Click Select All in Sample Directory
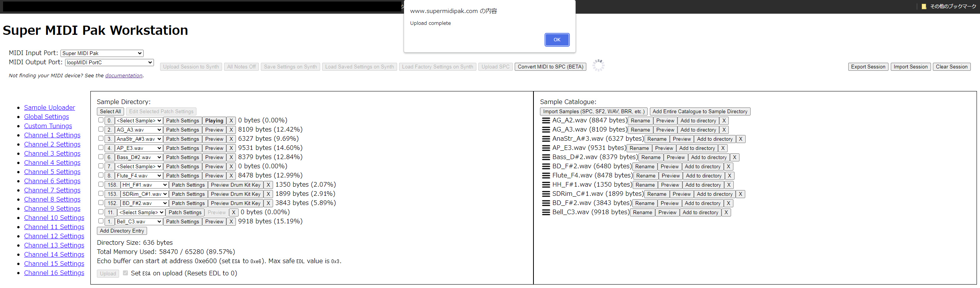 (110, 112)
